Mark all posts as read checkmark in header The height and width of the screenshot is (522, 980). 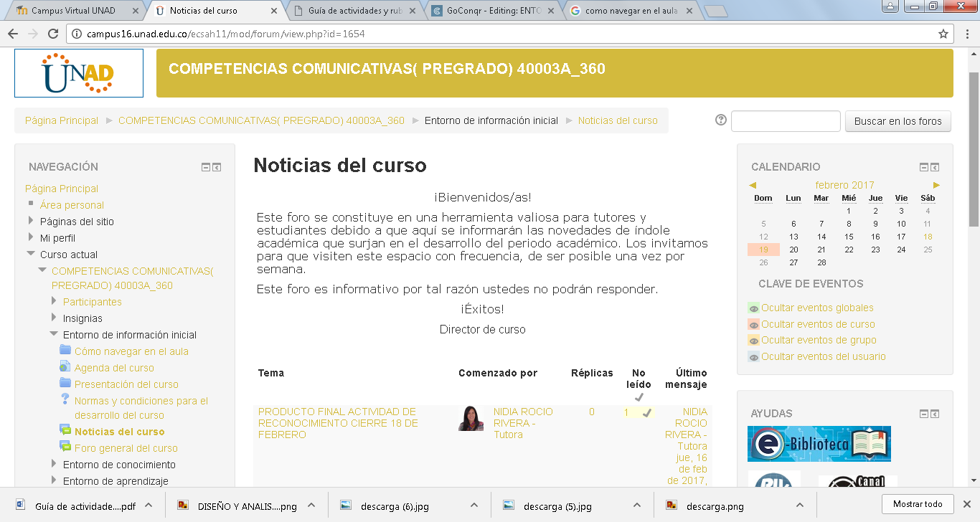point(639,397)
